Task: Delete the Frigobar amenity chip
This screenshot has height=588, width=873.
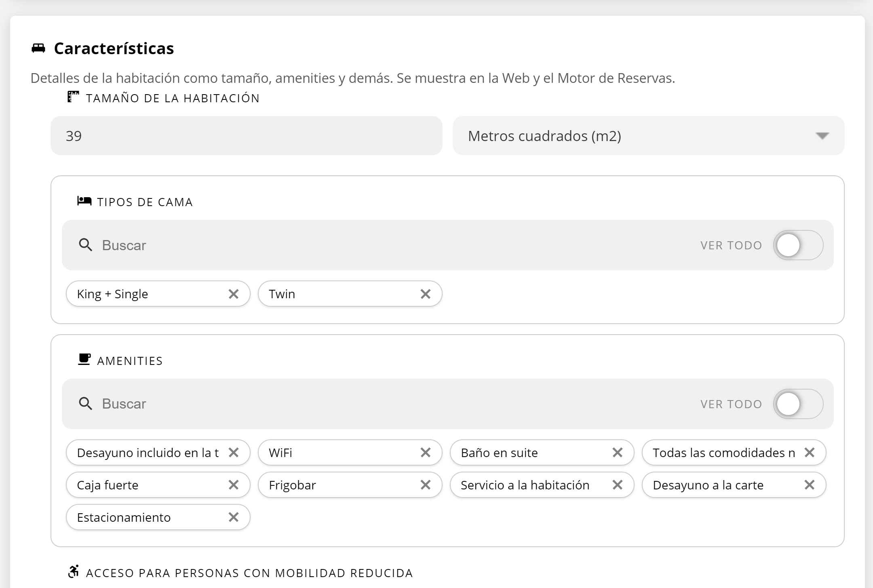Action: tap(426, 485)
